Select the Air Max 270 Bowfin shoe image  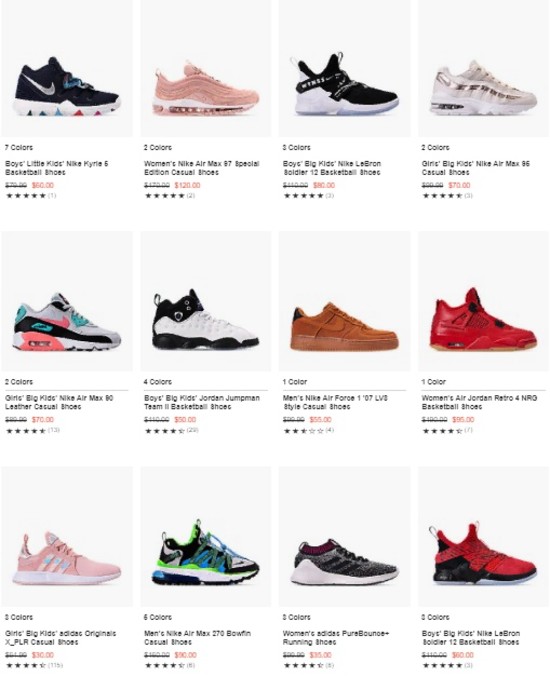pyautogui.click(x=206, y=536)
